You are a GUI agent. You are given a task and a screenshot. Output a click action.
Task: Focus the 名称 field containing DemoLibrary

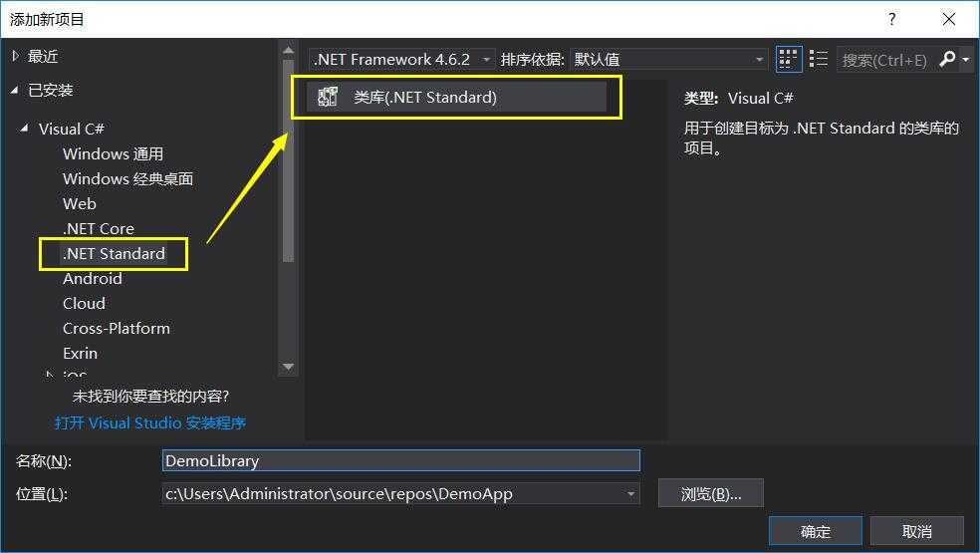401,461
